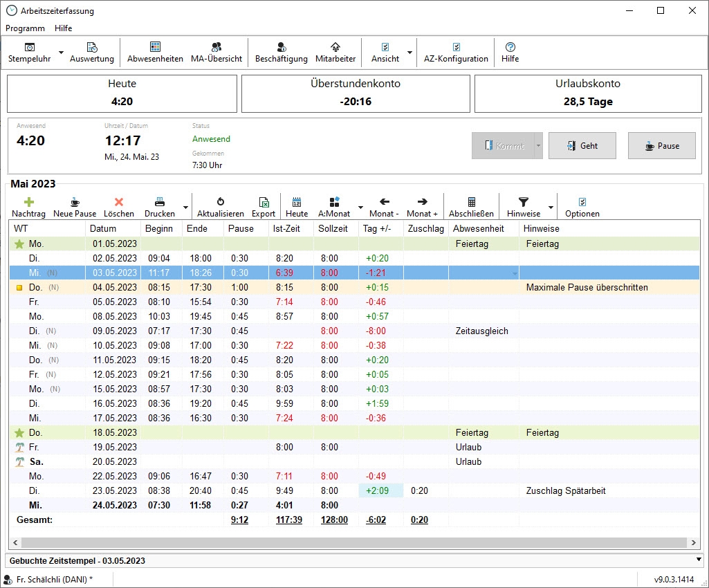The width and height of the screenshot is (709, 588).
Task: Export the May timesheet to Excel
Action: [264, 207]
